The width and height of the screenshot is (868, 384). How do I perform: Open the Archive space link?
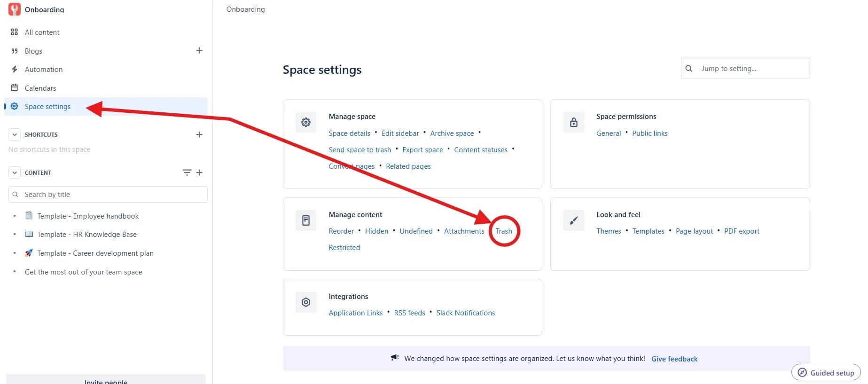coord(452,133)
